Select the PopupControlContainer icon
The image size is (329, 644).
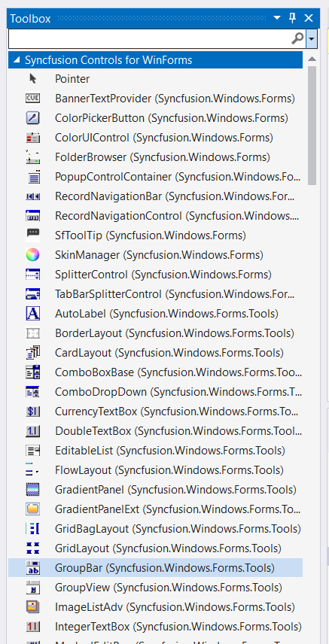coord(34,177)
